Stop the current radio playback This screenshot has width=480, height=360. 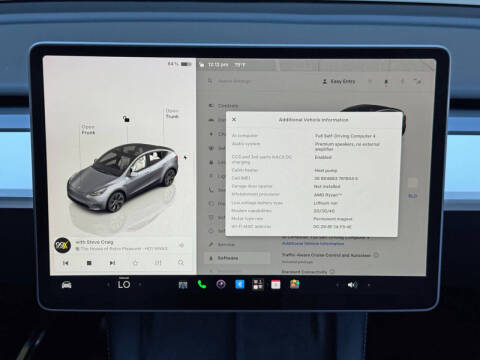(x=89, y=263)
